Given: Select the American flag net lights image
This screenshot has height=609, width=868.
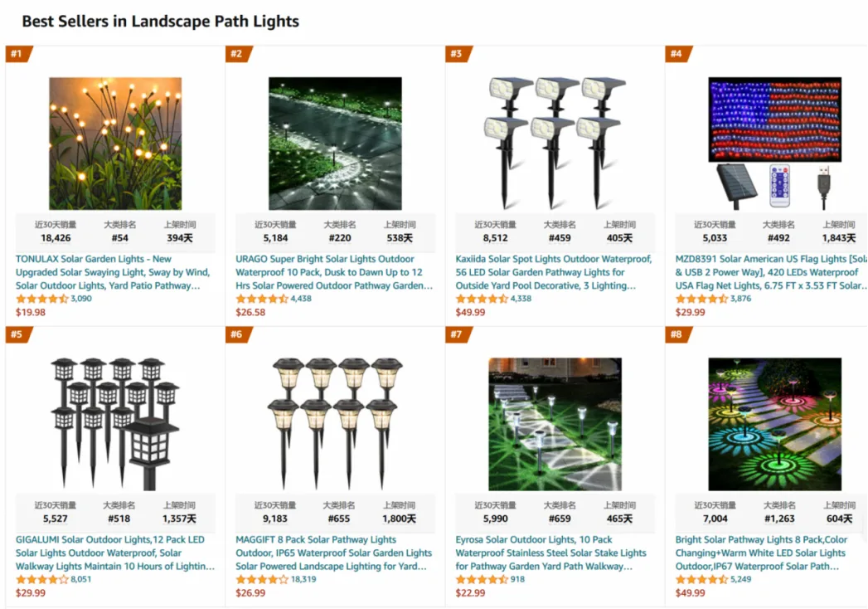Looking at the screenshot, I should tap(774, 144).
